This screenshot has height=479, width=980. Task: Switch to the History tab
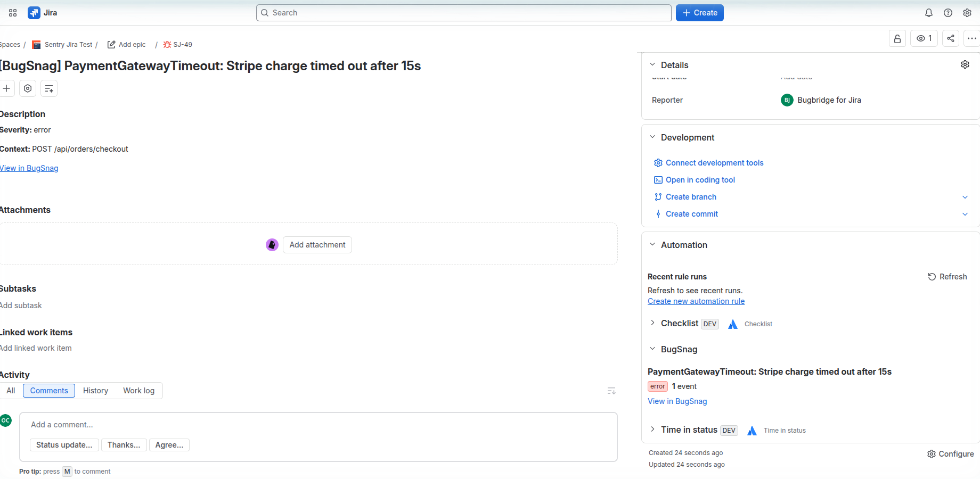(x=95, y=391)
